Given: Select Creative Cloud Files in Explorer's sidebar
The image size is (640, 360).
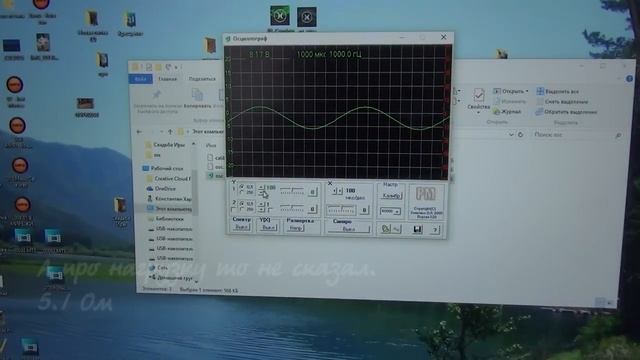Looking at the screenshot, I should 169,178.
